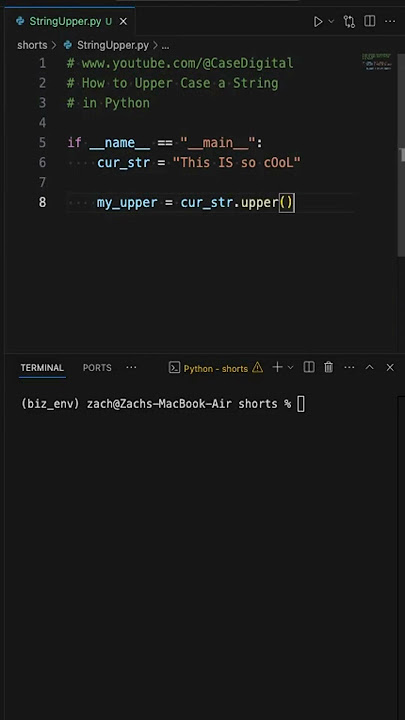The width and height of the screenshot is (405, 720).
Task: Open editor more actions ellipsis
Action: point(390,21)
